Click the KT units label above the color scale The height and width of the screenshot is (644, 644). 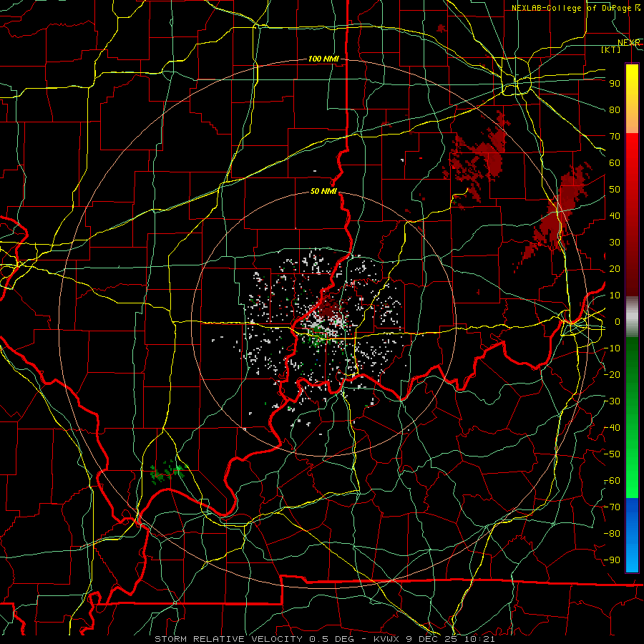click(x=610, y=49)
